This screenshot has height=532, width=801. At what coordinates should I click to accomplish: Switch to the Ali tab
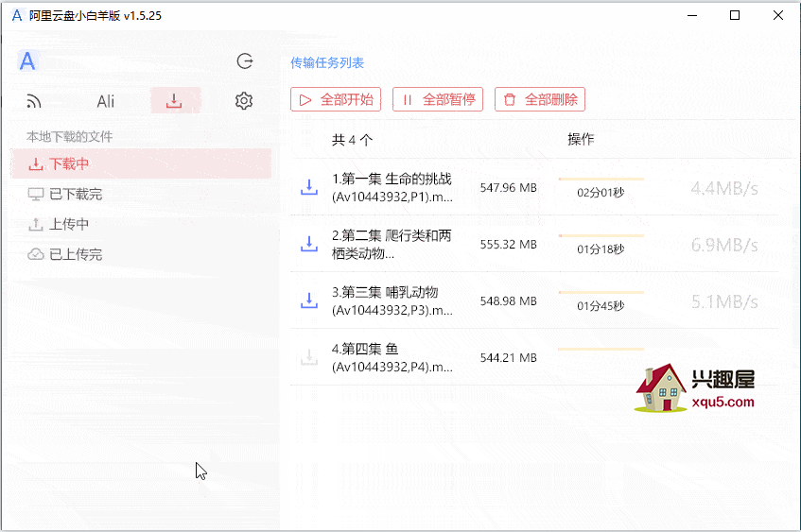point(106,102)
